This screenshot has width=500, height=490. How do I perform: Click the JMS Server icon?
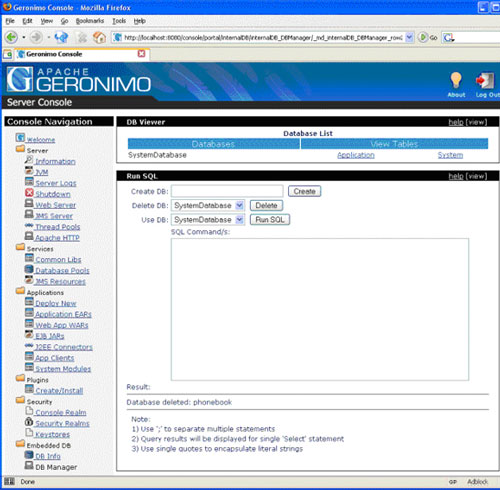(x=29, y=214)
